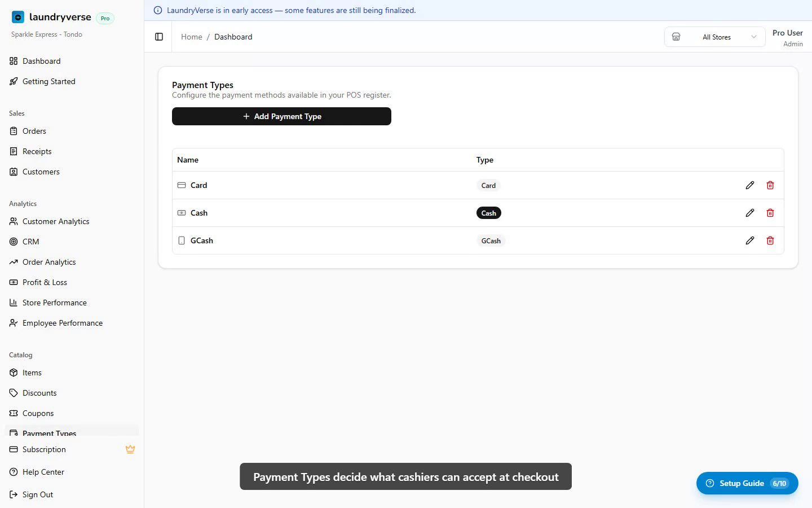Click the Coupons ticket icon
Screen dimensions: 812x508
[14, 413]
